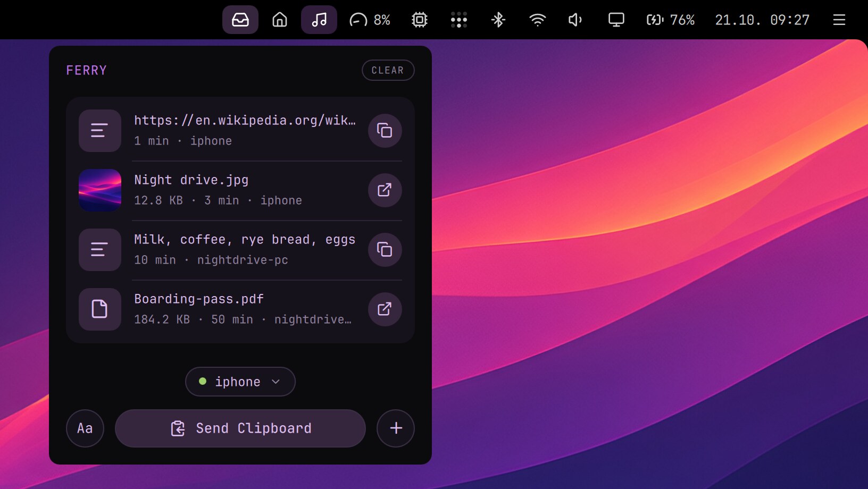Open the Ferry inbox tray icon
This screenshot has height=489, width=868.
[x=240, y=20]
